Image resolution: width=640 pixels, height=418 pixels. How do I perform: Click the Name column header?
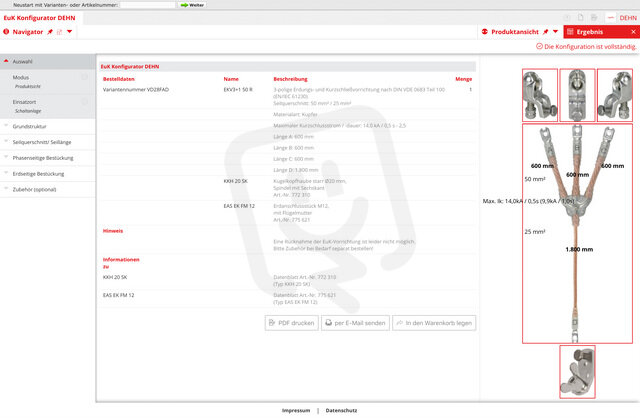231,79
